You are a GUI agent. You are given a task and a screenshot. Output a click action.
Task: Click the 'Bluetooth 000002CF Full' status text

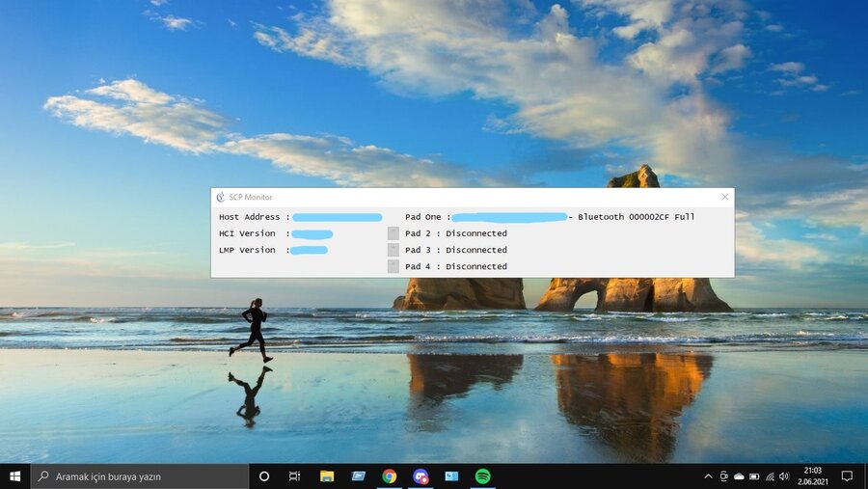point(637,217)
